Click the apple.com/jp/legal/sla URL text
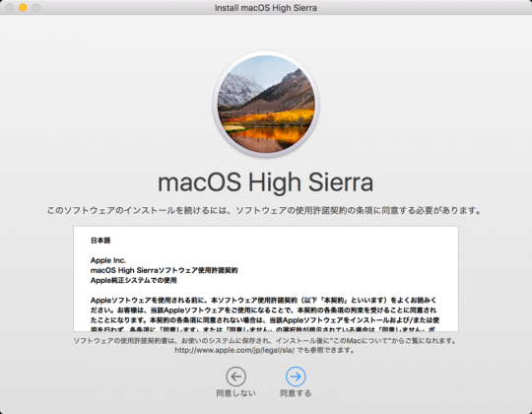The width and height of the screenshot is (532, 414). [x=234, y=350]
